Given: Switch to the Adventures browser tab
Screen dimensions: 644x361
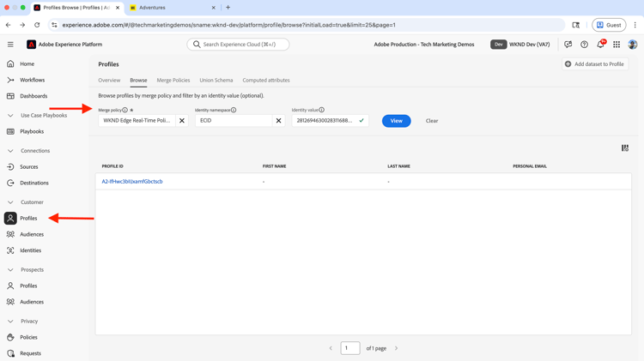Looking at the screenshot, I should [173, 8].
